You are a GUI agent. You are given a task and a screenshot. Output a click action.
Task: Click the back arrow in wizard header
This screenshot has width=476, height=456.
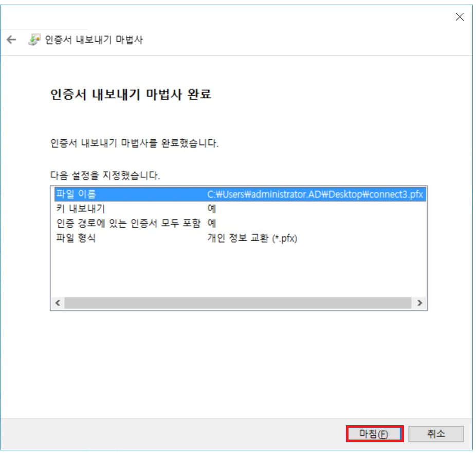[11, 40]
